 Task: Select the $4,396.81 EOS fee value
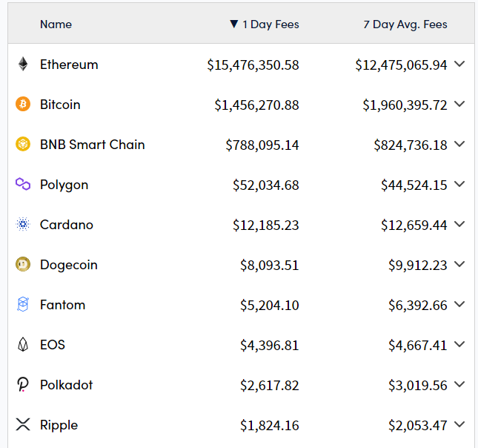(x=270, y=346)
